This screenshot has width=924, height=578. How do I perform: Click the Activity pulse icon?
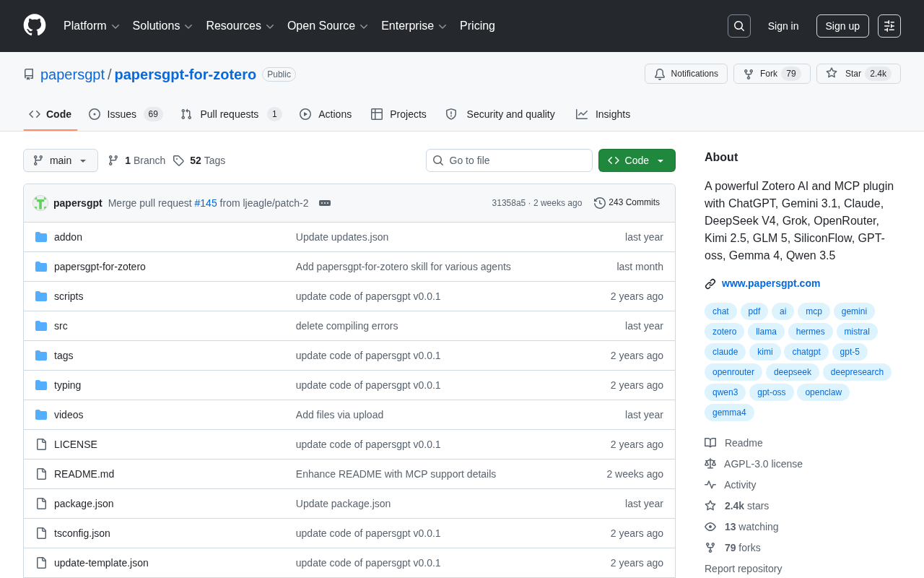pos(710,485)
